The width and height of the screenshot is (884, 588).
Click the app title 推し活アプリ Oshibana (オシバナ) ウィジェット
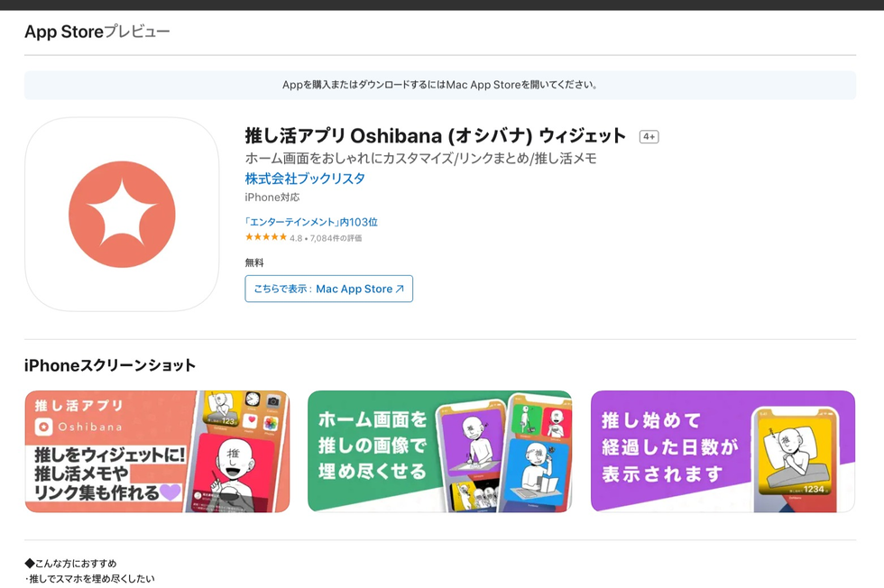pos(435,136)
